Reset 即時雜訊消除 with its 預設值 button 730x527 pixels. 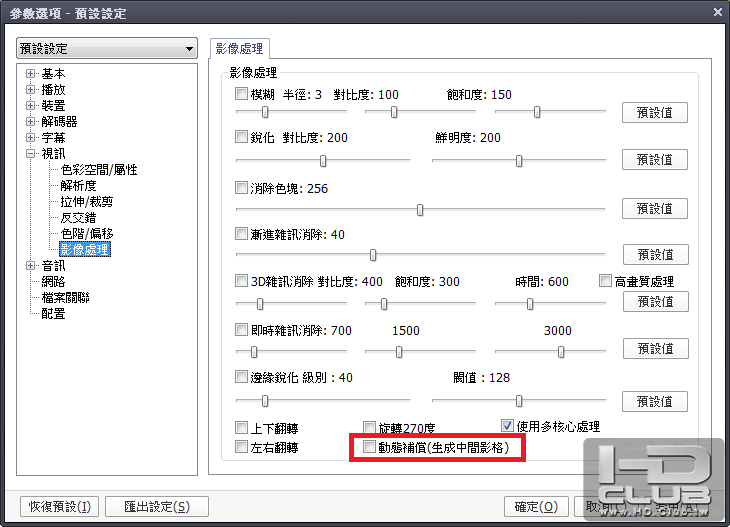(656, 349)
